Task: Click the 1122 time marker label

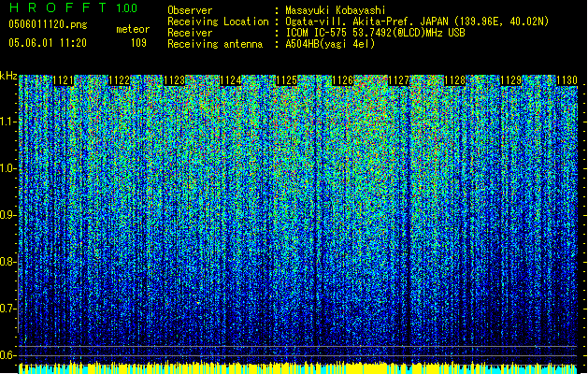Action: point(120,80)
